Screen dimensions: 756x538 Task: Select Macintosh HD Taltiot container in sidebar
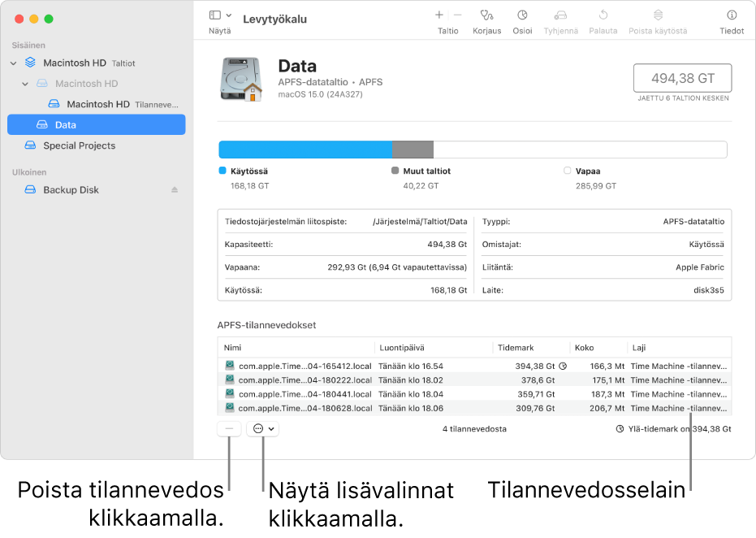(97, 63)
